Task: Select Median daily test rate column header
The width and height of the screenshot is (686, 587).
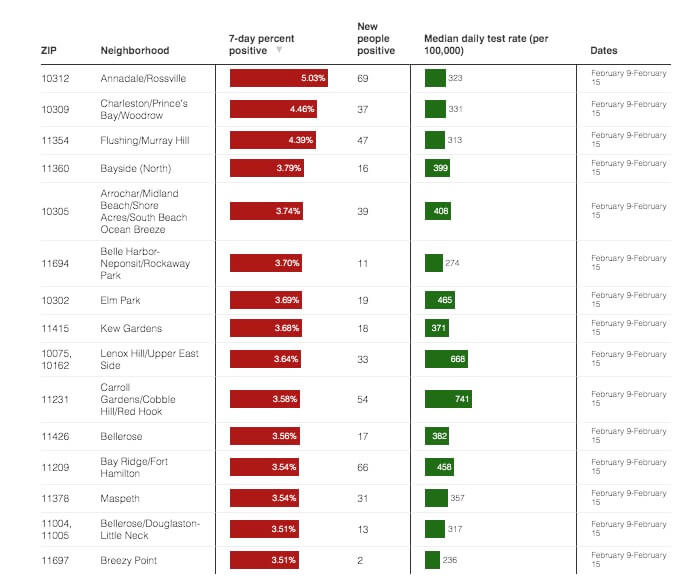Action: tap(485, 44)
